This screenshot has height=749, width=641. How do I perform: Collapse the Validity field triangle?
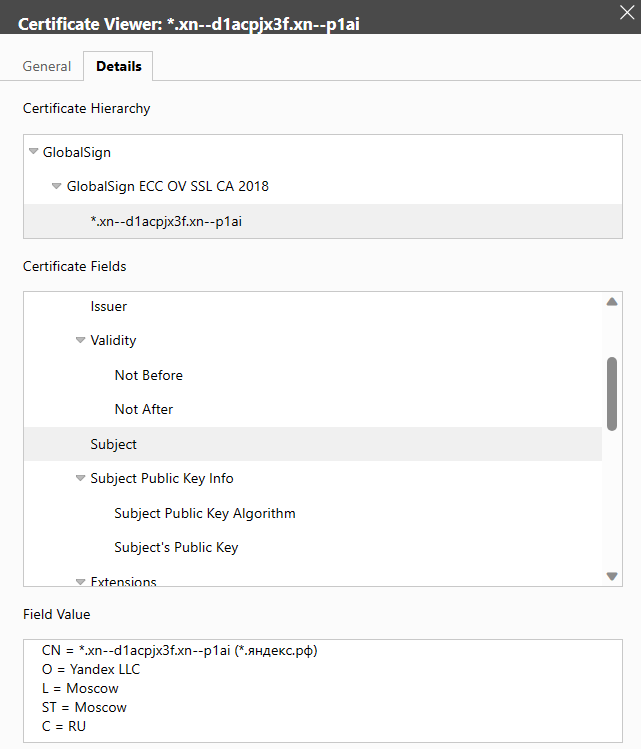pos(81,340)
